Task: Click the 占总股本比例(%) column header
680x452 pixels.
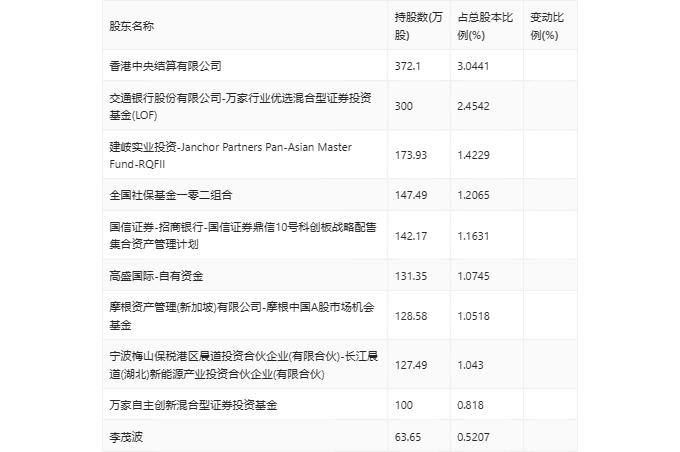Action: [x=485, y=26]
